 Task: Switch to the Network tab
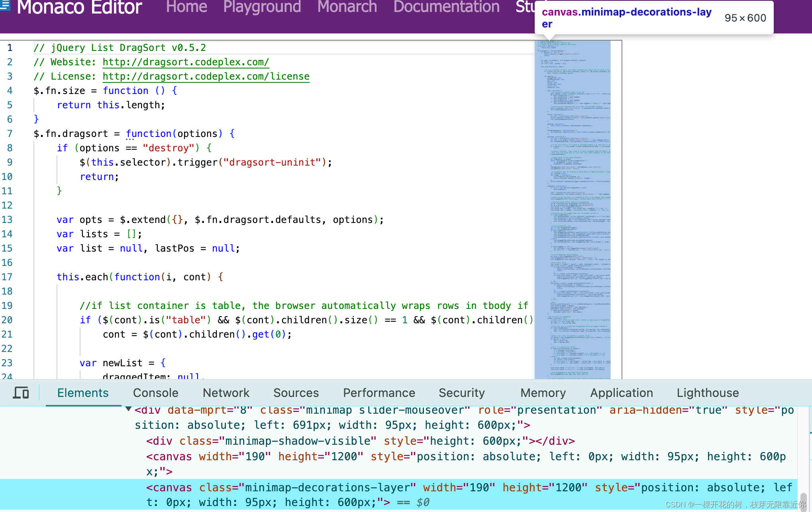coord(226,393)
